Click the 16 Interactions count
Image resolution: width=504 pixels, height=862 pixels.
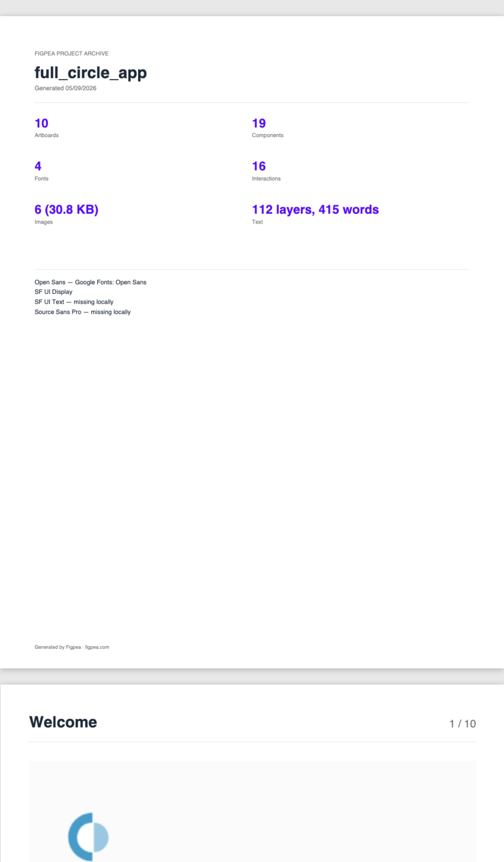pyautogui.click(x=259, y=166)
